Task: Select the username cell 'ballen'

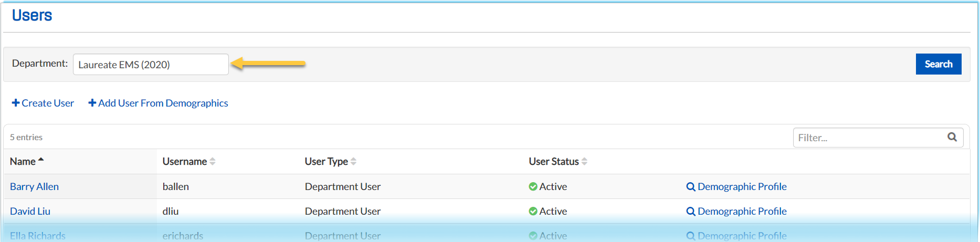Action: 175,186
